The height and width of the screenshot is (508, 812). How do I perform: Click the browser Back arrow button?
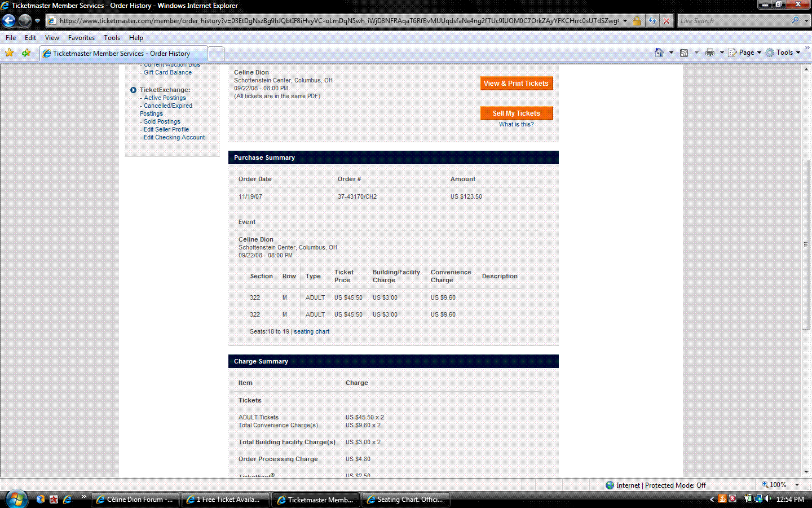(x=9, y=21)
